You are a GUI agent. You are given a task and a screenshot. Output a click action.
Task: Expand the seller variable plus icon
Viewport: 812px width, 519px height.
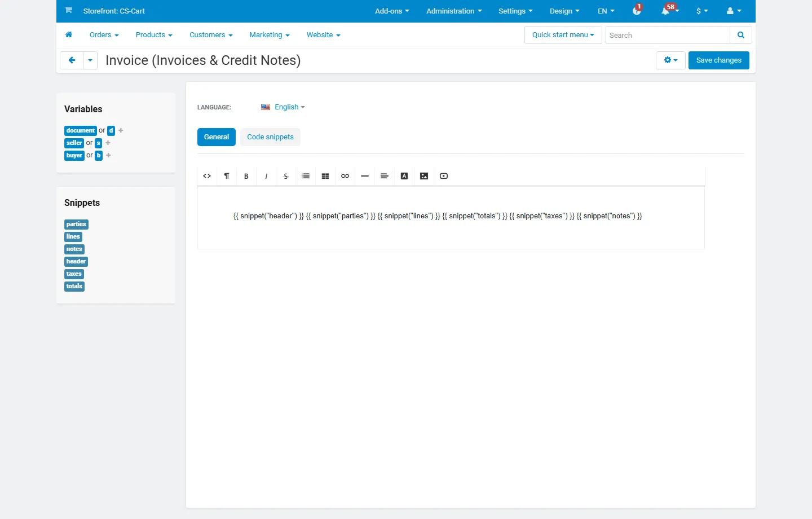tap(108, 143)
